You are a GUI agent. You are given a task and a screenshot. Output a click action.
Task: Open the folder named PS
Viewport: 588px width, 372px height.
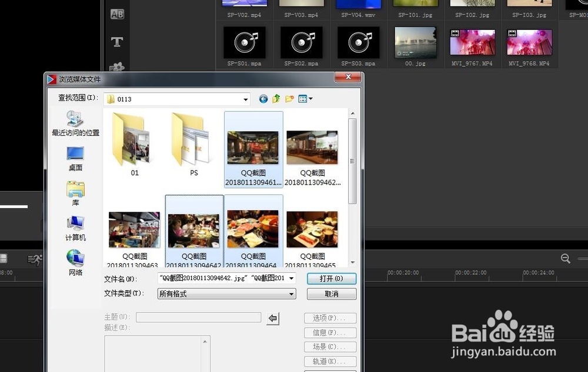pos(193,144)
